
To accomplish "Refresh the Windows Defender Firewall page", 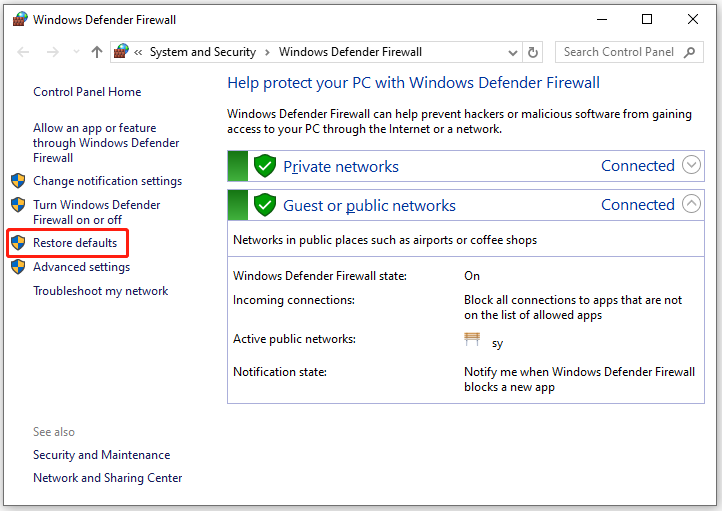I will tap(533, 52).
